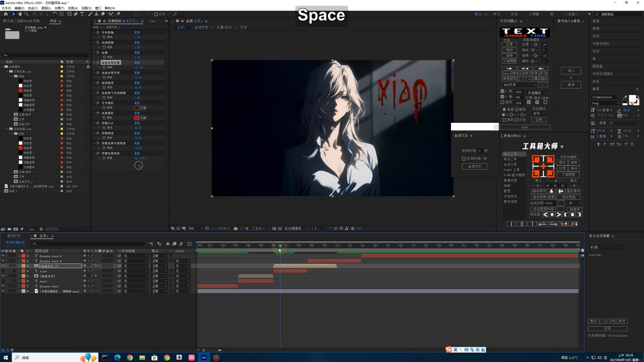Open the E3D文字 dropdown
The width and height of the screenshot is (644, 362).
pyautogui.click(x=520, y=85)
